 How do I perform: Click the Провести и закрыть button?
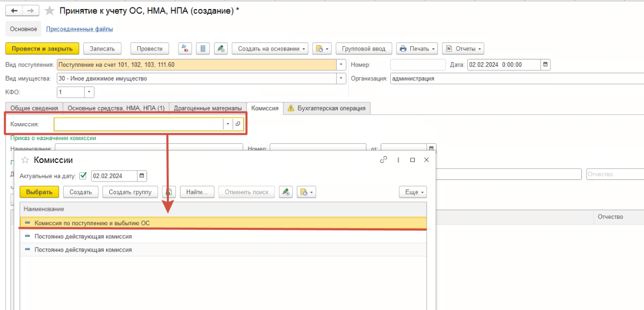[x=42, y=49]
